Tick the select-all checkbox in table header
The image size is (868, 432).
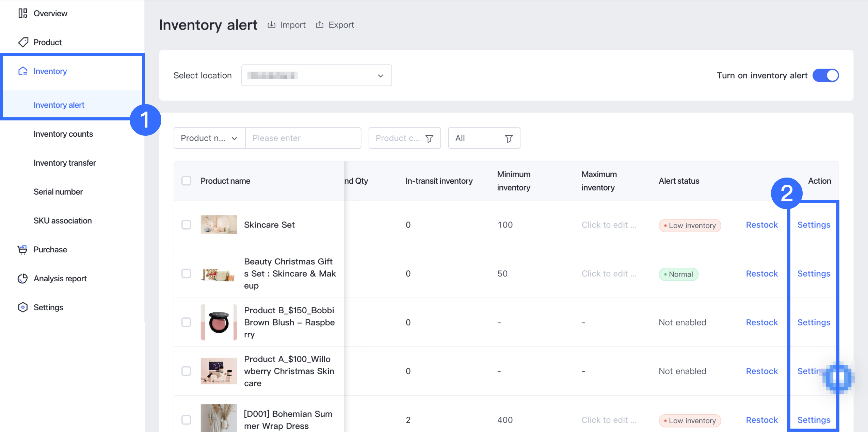(x=186, y=181)
